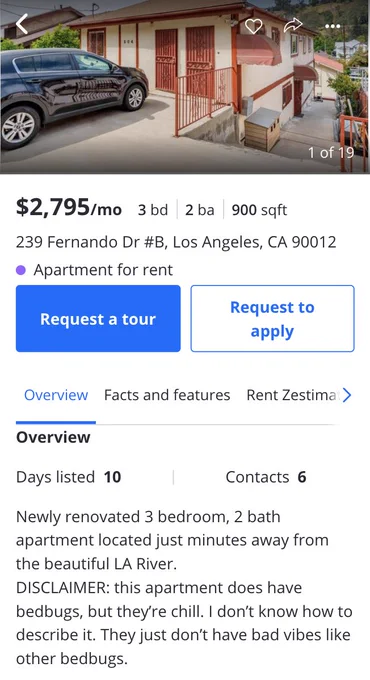Select the Overview tab
Viewport: 370px width, 680px height.
(x=56, y=395)
